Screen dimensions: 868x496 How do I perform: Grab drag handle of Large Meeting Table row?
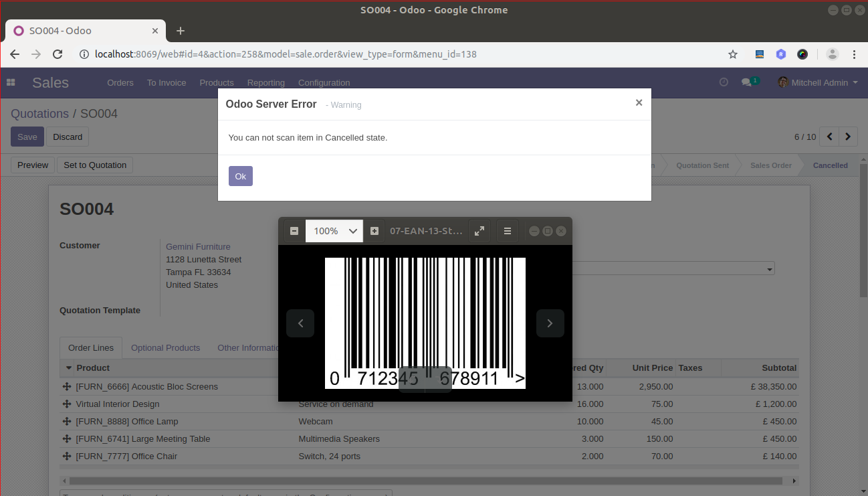click(67, 439)
